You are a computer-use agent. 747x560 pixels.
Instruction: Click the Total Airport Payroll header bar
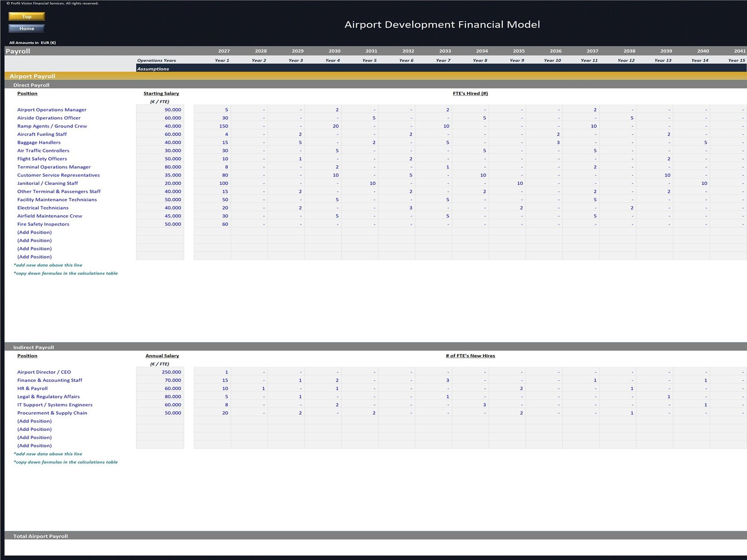pyautogui.click(x=41, y=536)
